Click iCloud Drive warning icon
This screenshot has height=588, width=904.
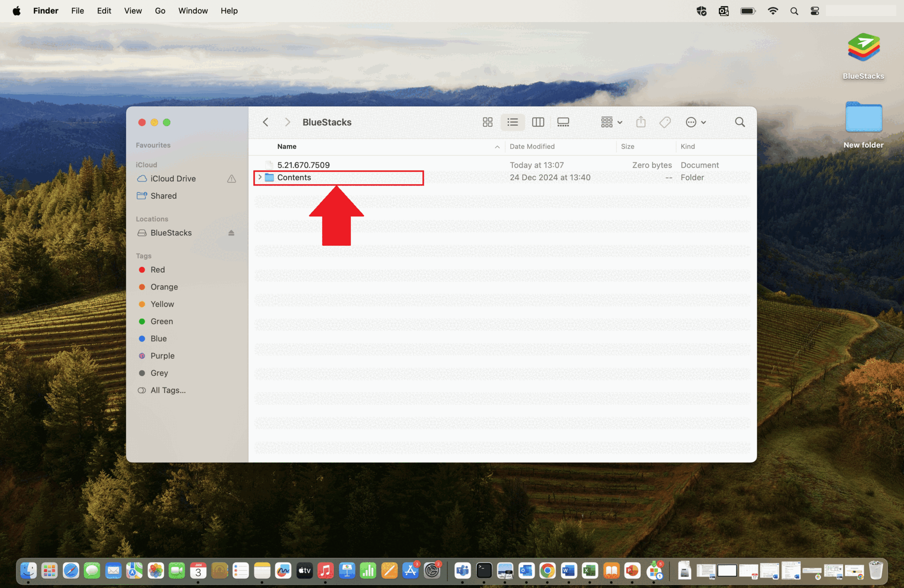[x=231, y=179]
